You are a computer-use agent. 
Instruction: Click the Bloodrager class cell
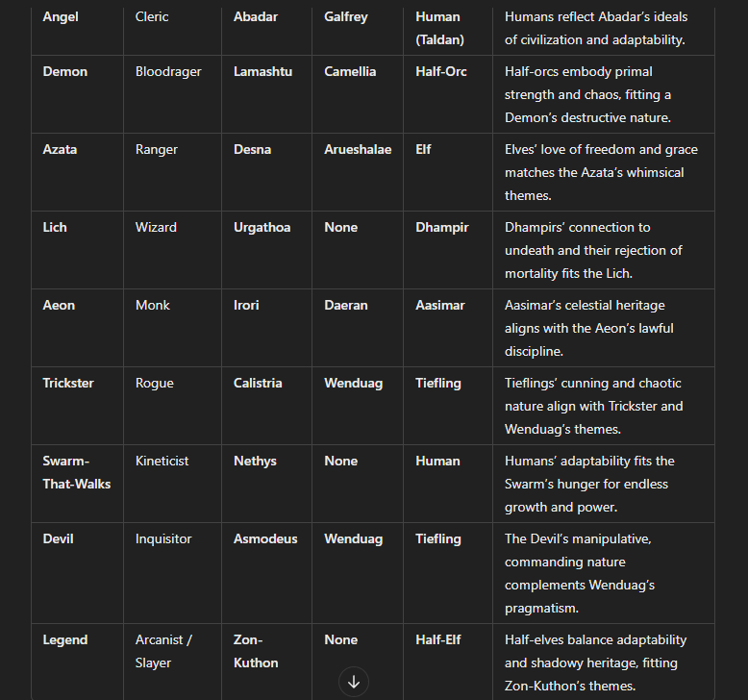(167, 72)
